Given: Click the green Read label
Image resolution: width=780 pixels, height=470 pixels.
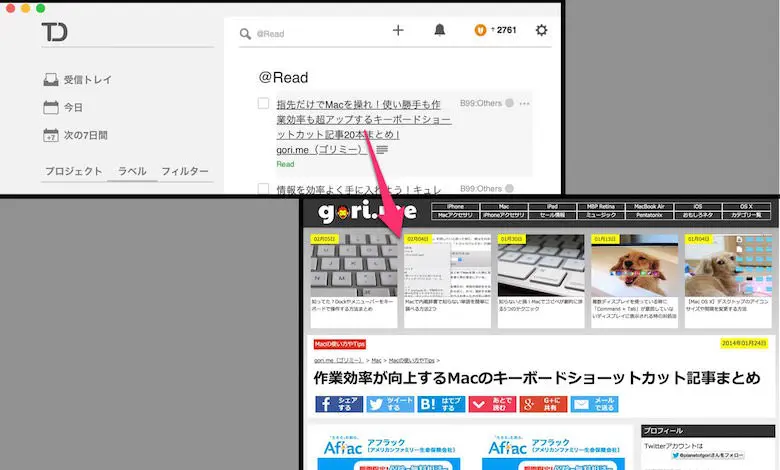Looking at the screenshot, I should tap(285, 164).
